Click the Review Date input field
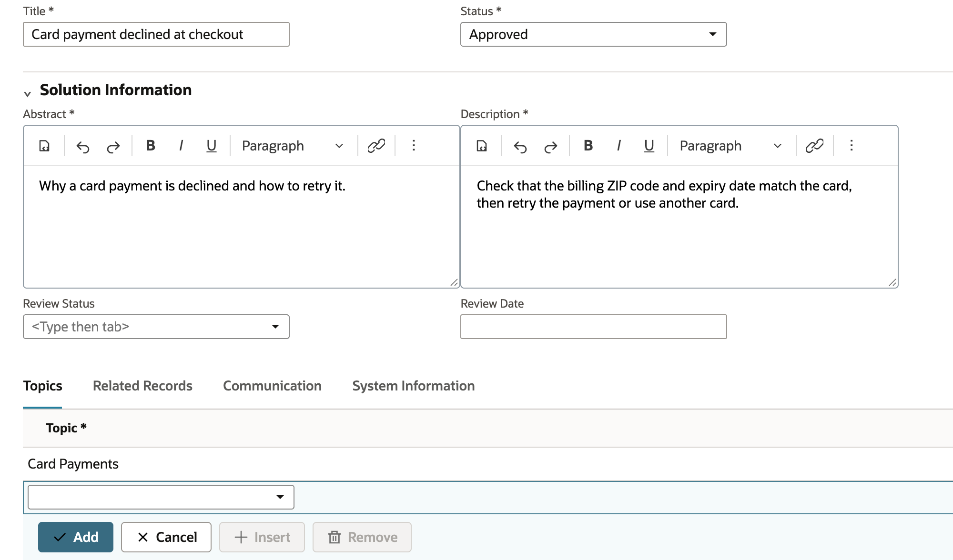Image resolution: width=953 pixels, height=560 pixels. click(x=593, y=327)
